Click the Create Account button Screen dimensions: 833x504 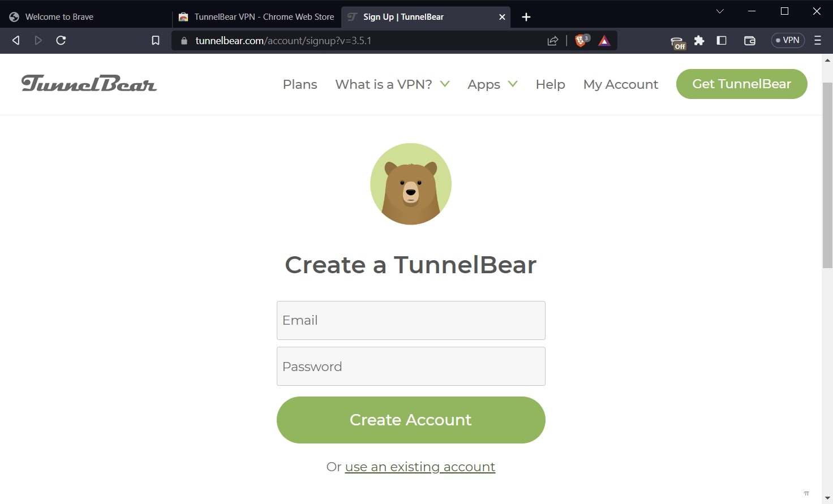pos(411,420)
